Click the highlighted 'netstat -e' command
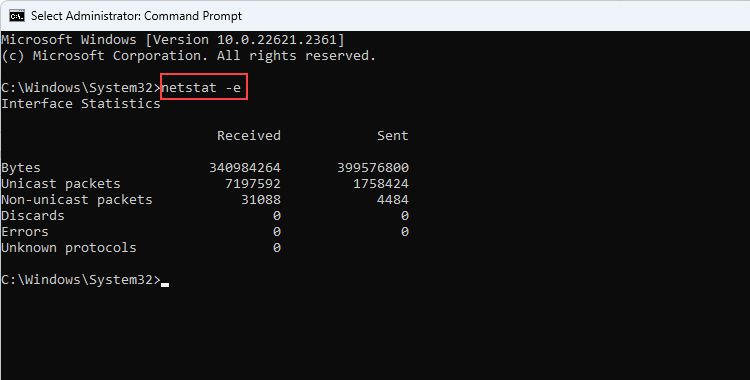This screenshot has height=380, width=750. [201, 88]
